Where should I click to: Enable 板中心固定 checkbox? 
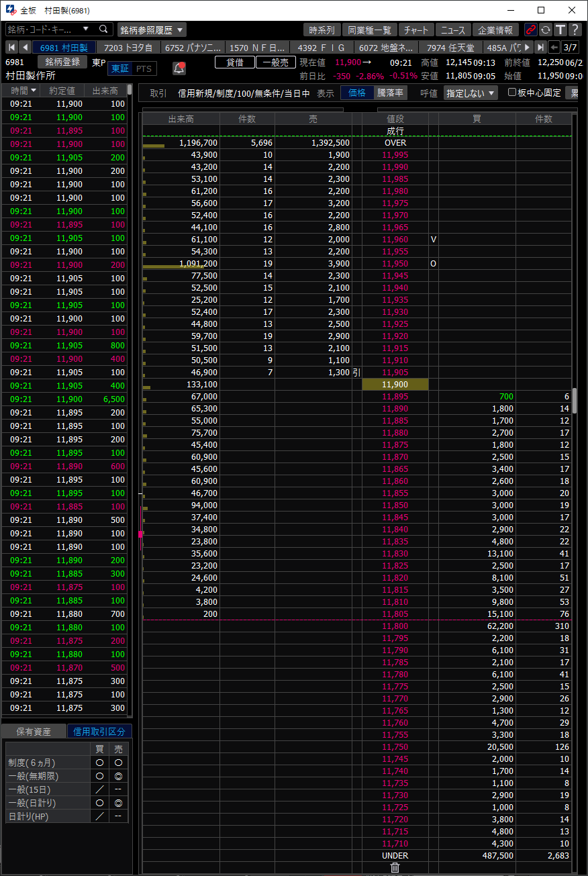pyautogui.click(x=512, y=93)
